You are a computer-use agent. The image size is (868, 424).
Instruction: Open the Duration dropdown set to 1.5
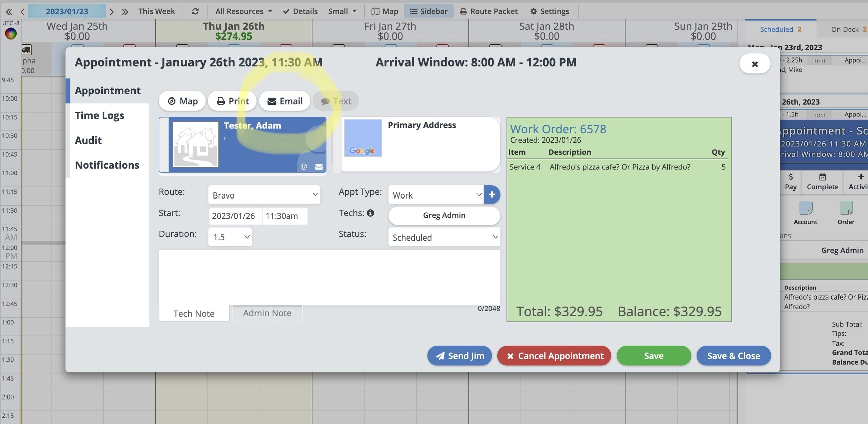[x=230, y=237]
